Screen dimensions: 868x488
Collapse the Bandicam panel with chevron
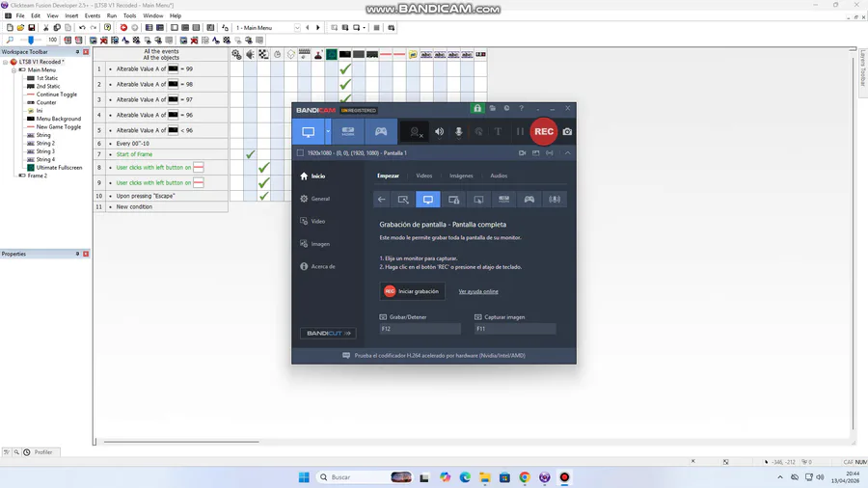coord(567,152)
